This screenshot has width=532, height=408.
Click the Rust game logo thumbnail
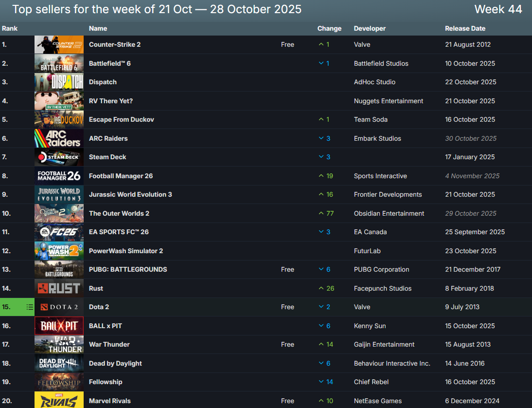(59, 288)
